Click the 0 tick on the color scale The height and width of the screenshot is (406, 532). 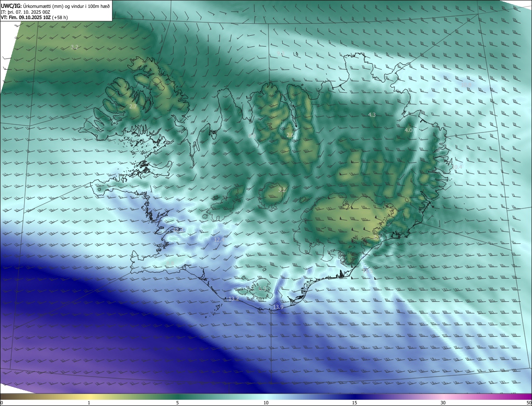pos(2,403)
